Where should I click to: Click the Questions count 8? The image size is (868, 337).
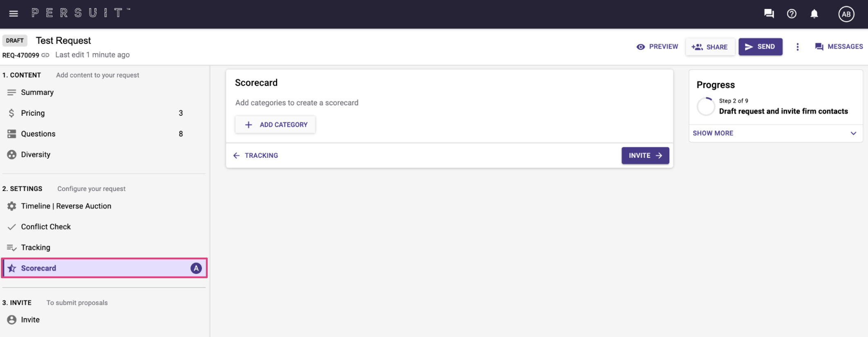point(181,134)
